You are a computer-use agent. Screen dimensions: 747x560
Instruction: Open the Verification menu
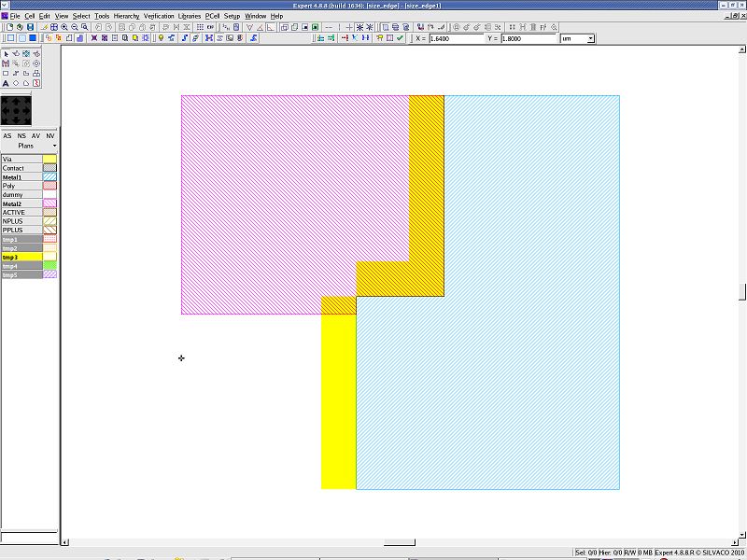[158, 16]
